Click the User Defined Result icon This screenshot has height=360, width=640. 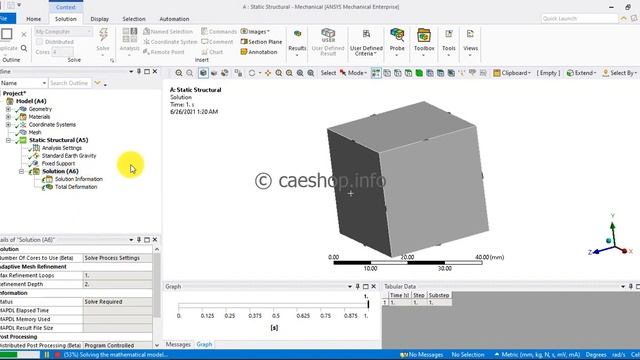pyautogui.click(x=328, y=35)
